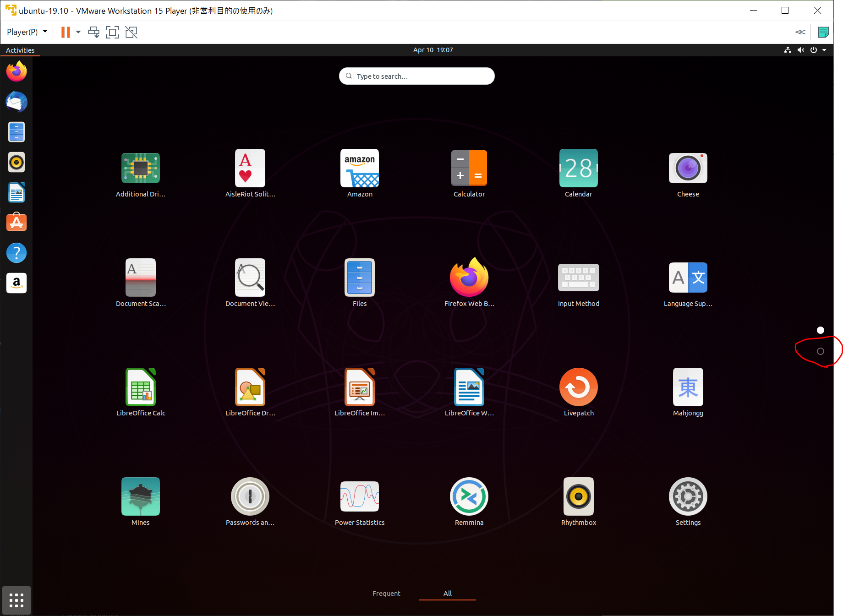This screenshot has width=843, height=616.
Task: Expand power options dropdown arrow beside pause
Action: (x=78, y=32)
